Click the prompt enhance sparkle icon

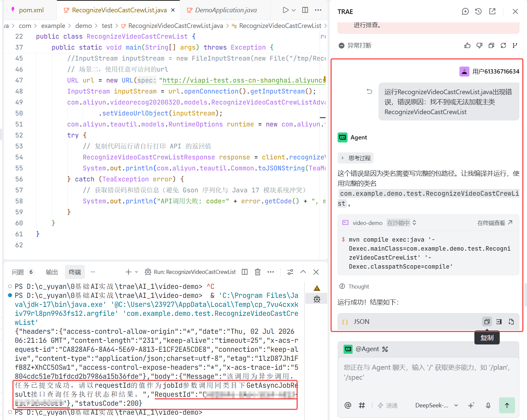[471, 405]
